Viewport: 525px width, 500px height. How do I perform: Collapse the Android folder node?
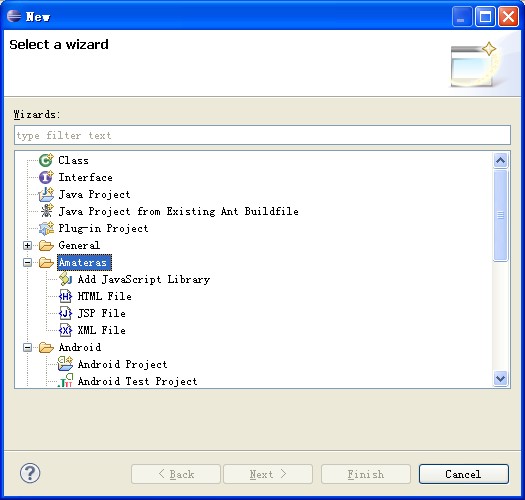[x=27, y=347]
